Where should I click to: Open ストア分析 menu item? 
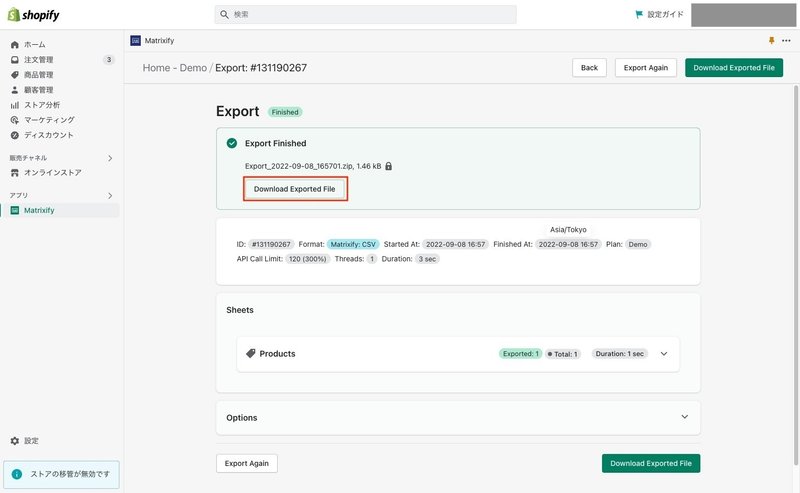tap(42, 105)
